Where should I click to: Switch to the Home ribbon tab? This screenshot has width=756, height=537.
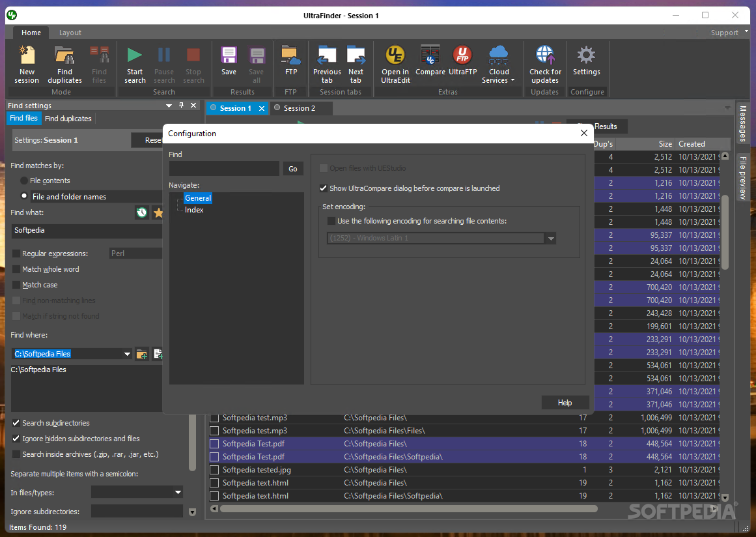[31, 33]
